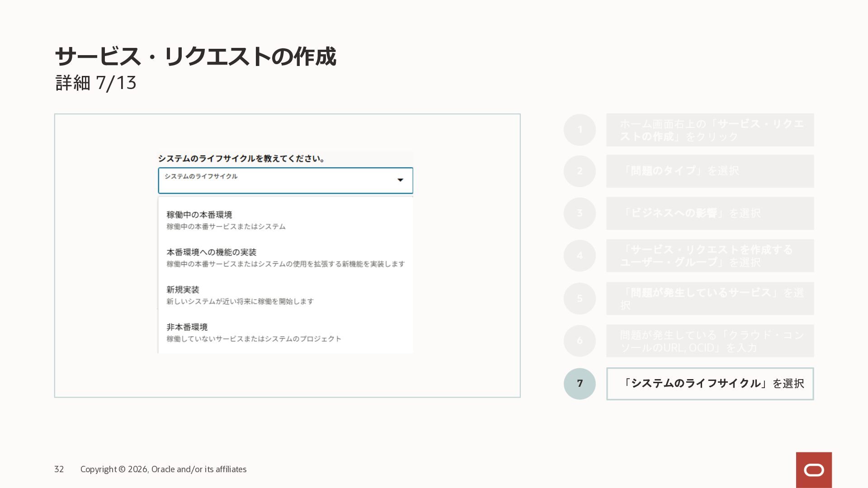
Task: Click the faded step 6 circle
Action: (x=580, y=341)
